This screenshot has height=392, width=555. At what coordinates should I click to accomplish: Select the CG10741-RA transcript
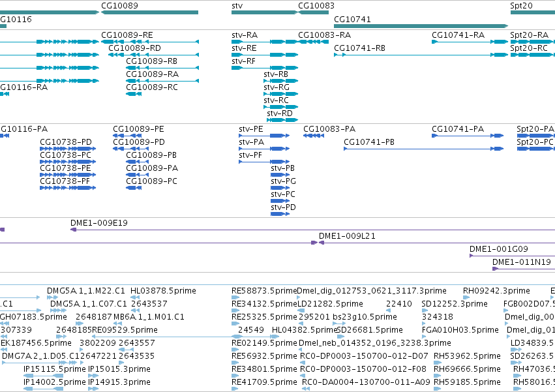tap(470, 42)
